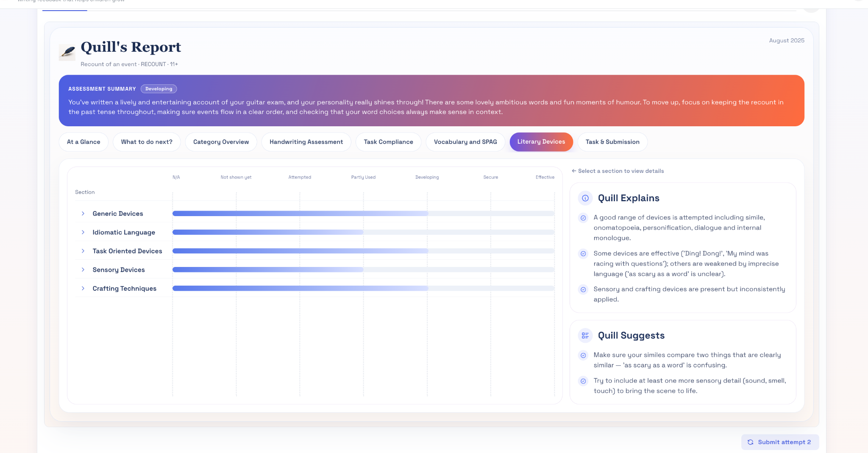The height and width of the screenshot is (453, 868).
Task: Go to the Task Compliance tab
Action: coord(388,142)
